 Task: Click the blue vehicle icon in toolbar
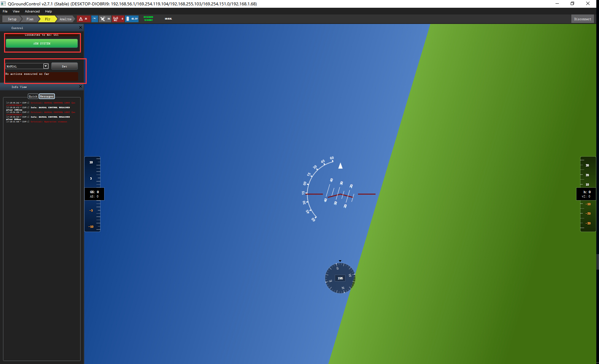pos(95,19)
